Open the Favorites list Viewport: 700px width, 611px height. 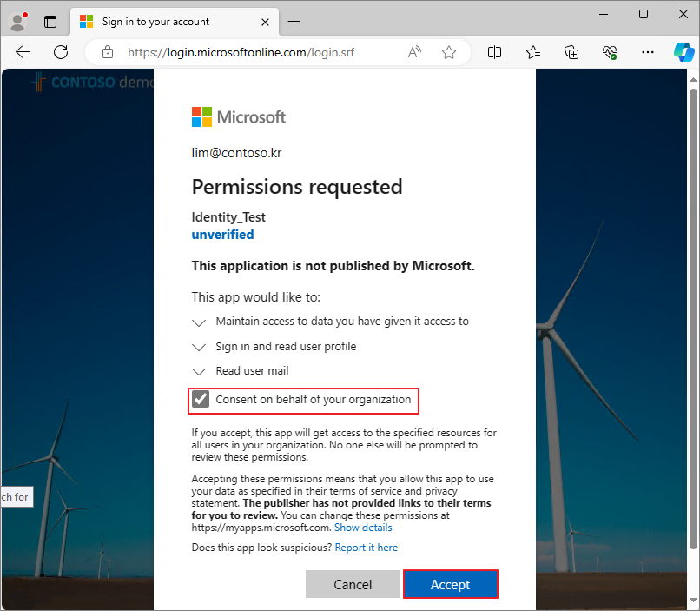tap(533, 52)
